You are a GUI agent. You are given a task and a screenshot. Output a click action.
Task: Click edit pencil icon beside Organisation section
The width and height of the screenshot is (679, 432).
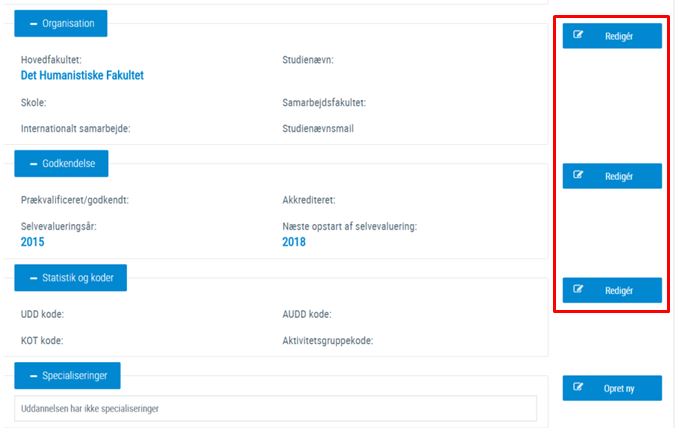pyautogui.click(x=578, y=35)
